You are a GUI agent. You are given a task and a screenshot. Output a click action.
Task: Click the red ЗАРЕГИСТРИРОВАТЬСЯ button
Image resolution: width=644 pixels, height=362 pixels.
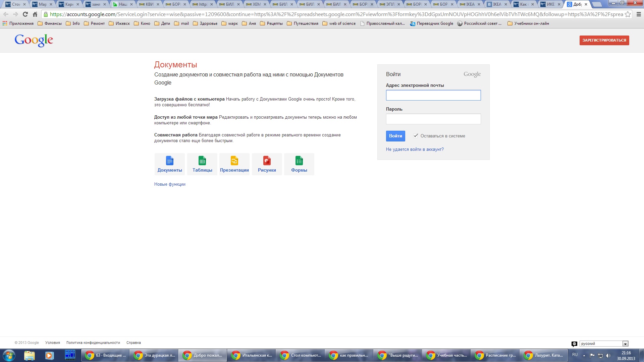[604, 40]
